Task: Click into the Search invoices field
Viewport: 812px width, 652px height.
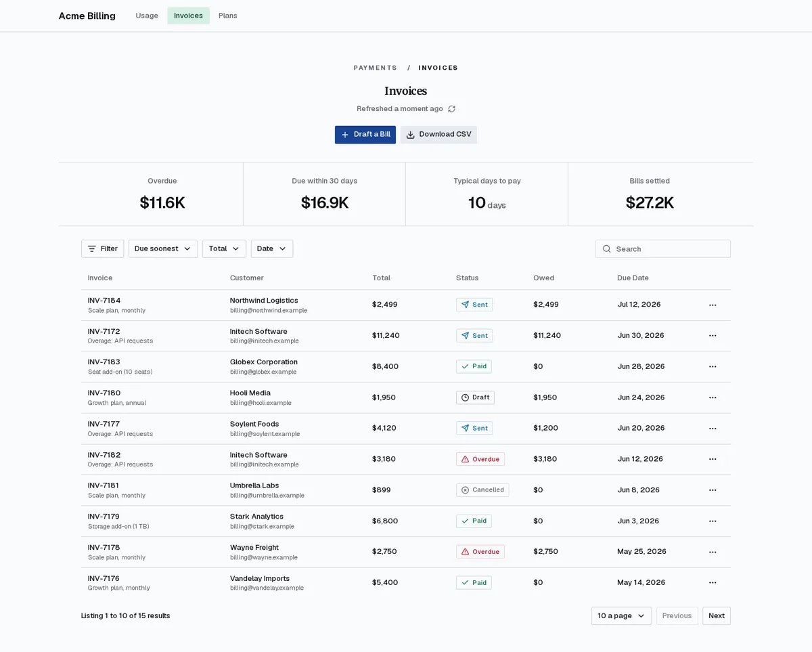Action: 663,248
